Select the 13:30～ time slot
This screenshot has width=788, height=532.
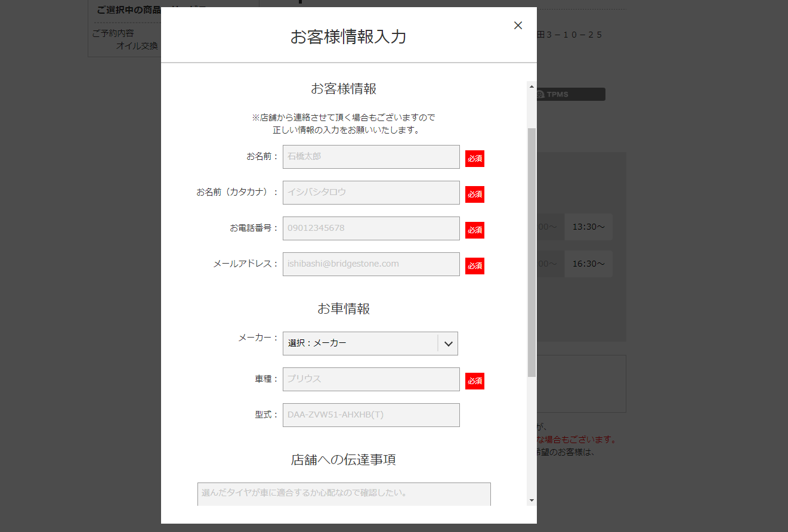click(588, 227)
